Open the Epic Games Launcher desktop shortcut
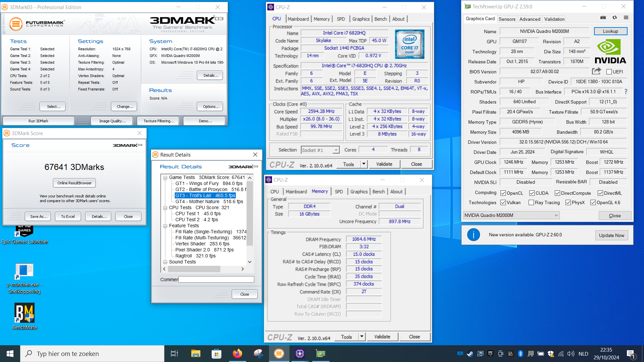This screenshot has height=362, width=644. tap(24, 235)
